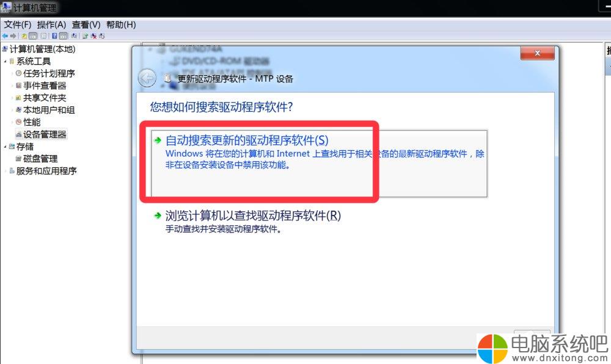The width and height of the screenshot is (611, 364).
Task: Choose 浏览计算机以查找驱动程序软件(R) option
Action: (253, 216)
